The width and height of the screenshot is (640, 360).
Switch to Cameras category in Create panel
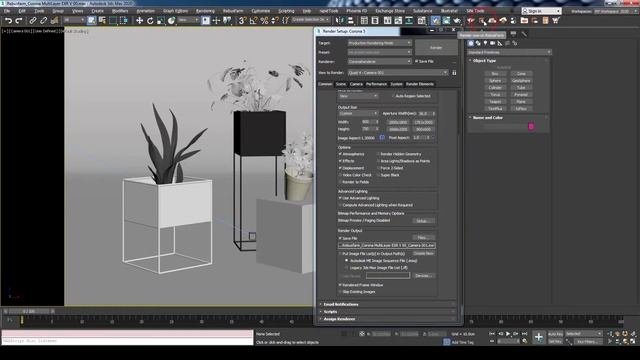pyautogui.click(x=493, y=43)
